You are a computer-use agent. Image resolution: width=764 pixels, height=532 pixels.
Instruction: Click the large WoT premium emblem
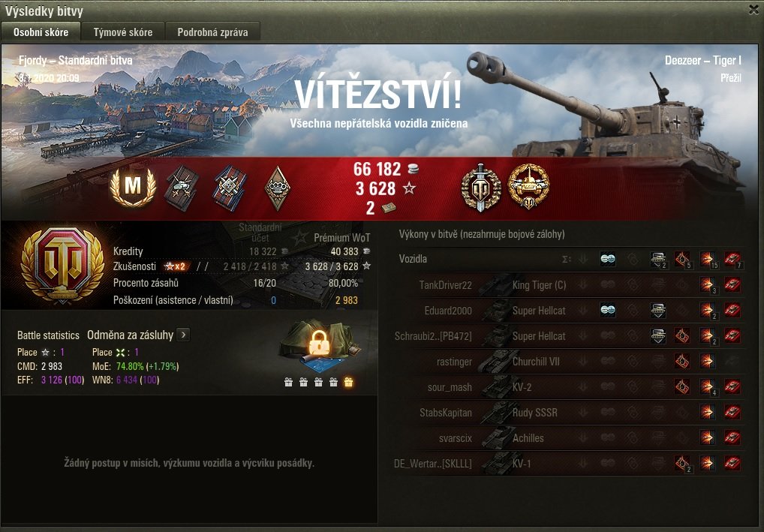pos(63,266)
